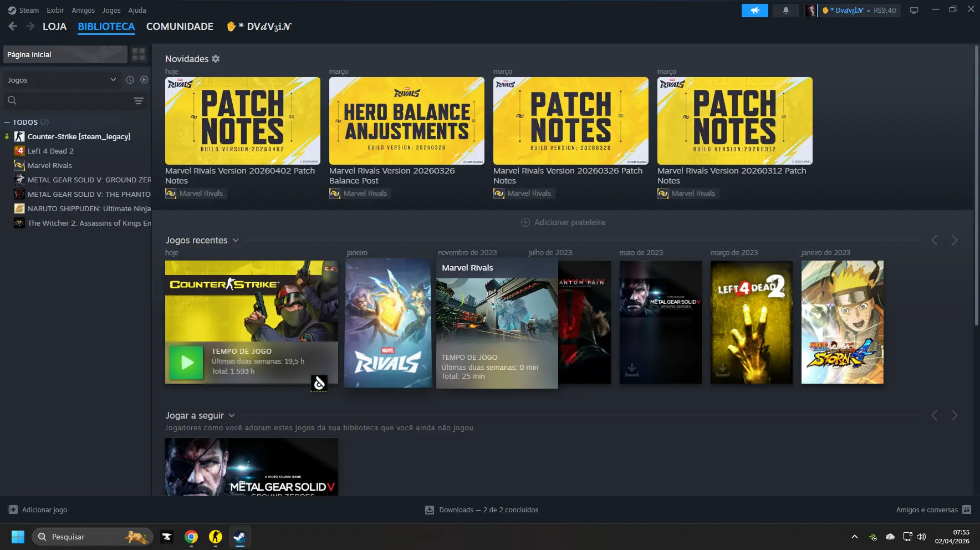The image size is (980, 550).
Task: Open the Windows Start menu
Action: click(18, 537)
